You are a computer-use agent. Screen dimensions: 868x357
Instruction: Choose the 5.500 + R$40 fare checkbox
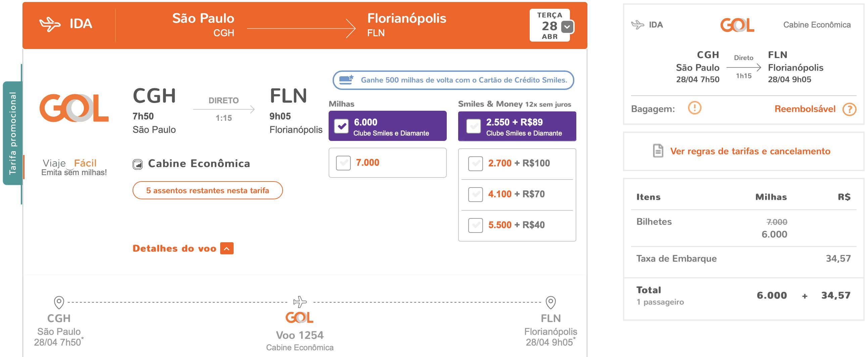(475, 225)
